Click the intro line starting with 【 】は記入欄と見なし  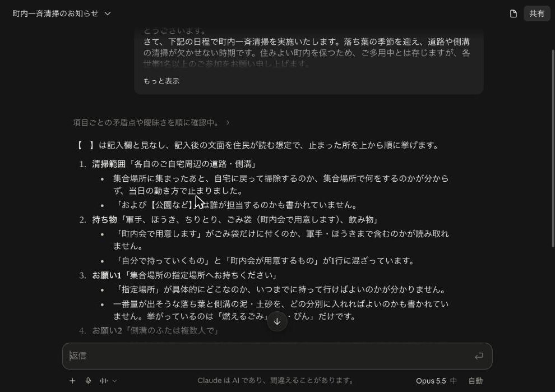point(259,145)
